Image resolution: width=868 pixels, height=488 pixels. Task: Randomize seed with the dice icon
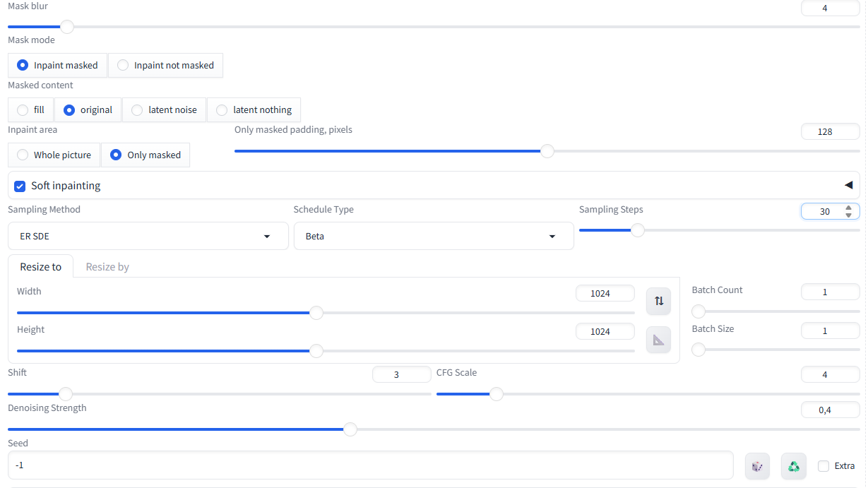757,466
